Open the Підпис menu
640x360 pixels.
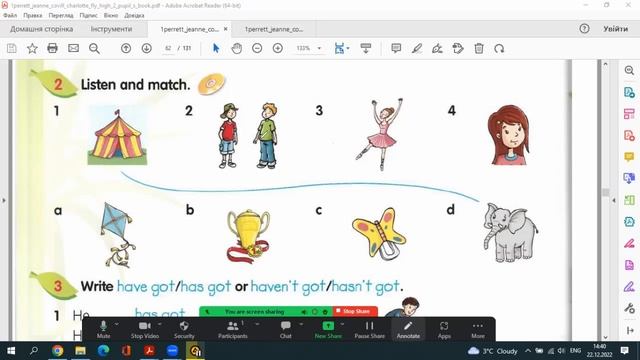click(88, 15)
